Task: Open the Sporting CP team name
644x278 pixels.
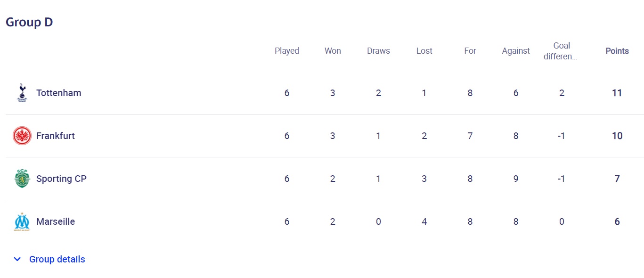Action: 61,179
